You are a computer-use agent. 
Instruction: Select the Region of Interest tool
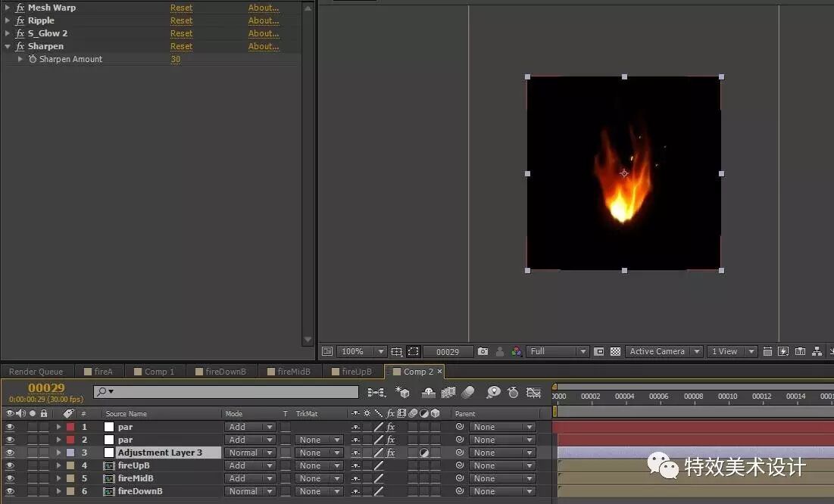click(x=414, y=351)
